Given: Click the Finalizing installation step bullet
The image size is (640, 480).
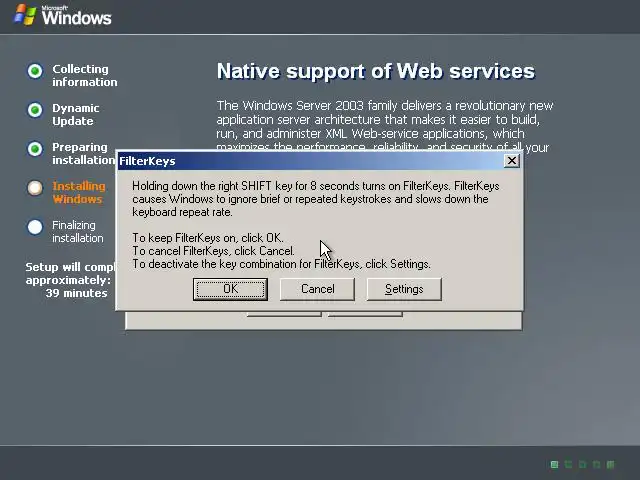Looking at the screenshot, I should click(35, 227).
